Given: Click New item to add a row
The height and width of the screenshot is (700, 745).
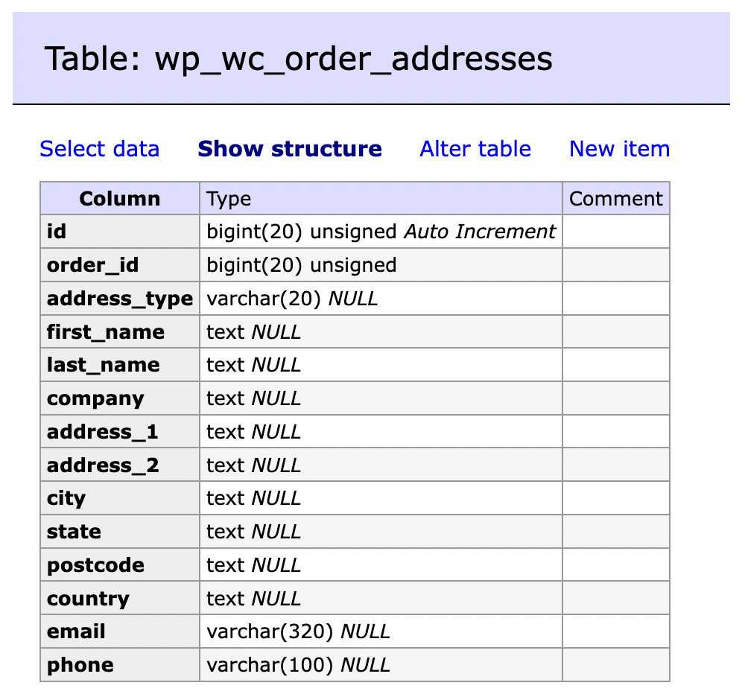Looking at the screenshot, I should [x=619, y=149].
